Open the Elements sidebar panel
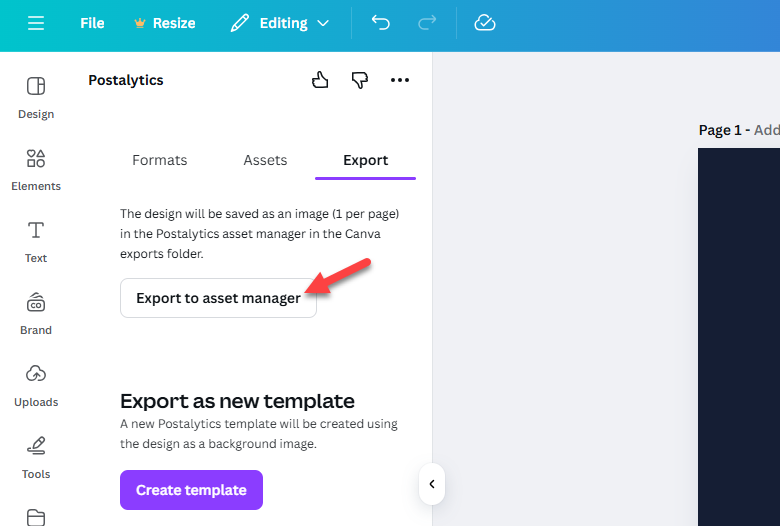 (x=36, y=170)
